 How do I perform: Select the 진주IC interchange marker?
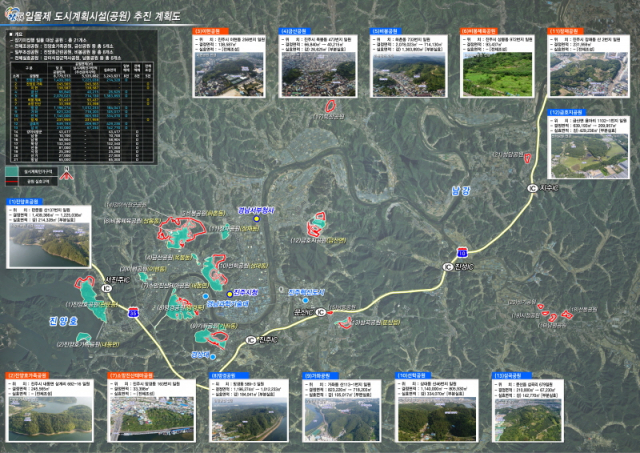(251, 340)
